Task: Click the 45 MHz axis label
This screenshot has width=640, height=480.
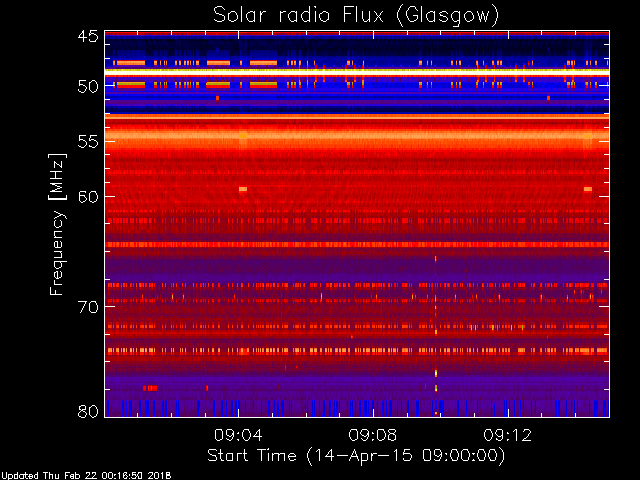Action: 88,37
